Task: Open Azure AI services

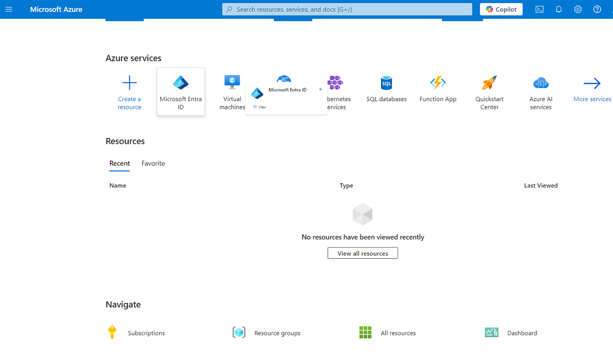Action: point(541,92)
